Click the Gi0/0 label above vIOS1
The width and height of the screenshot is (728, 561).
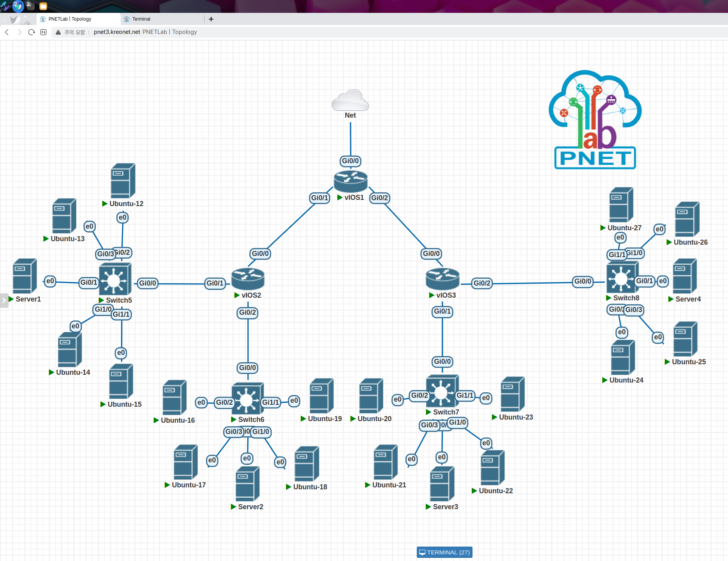(x=351, y=161)
